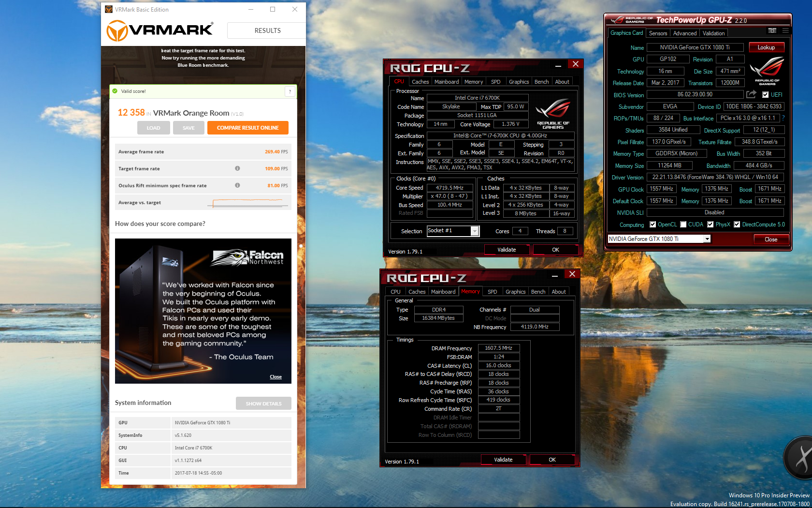Click the Intel Core i7 6700K CPU row in VRMark

click(203, 448)
